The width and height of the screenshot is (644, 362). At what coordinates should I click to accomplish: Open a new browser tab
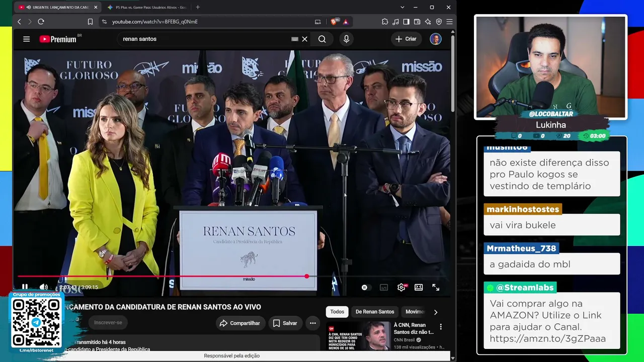tap(198, 7)
